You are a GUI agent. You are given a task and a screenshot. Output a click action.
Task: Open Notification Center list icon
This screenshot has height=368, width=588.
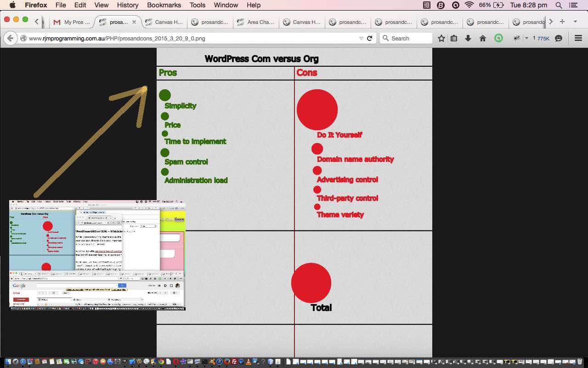(573, 5)
